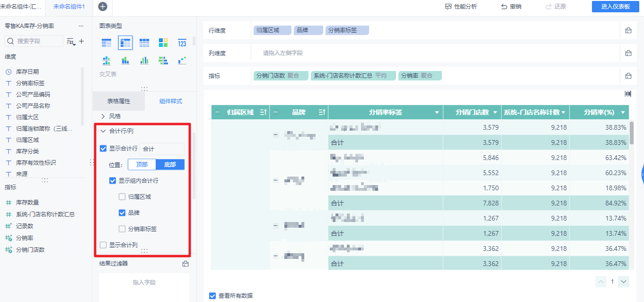Switch to 未命名组件-汇 tab
644x302 pixels.
(x=22, y=7)
